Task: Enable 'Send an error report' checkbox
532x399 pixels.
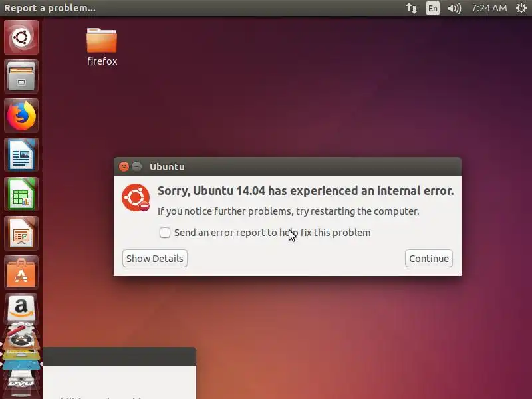Action: coord(164,233)
